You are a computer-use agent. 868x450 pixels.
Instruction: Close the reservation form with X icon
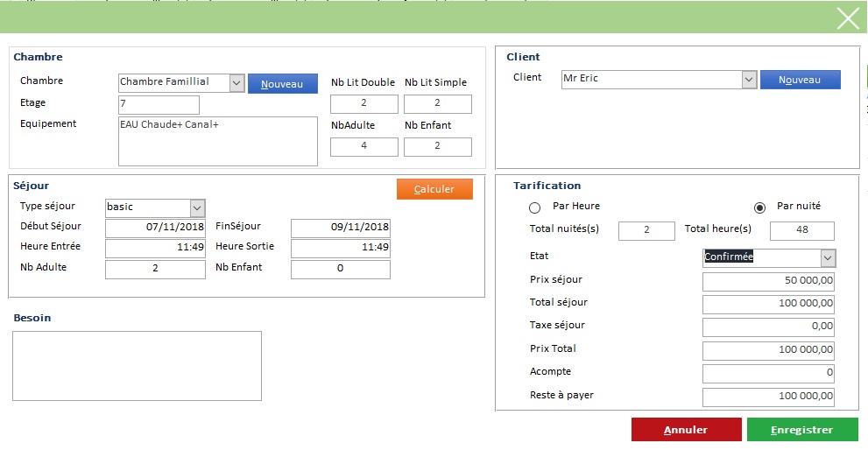click(847, 18)
